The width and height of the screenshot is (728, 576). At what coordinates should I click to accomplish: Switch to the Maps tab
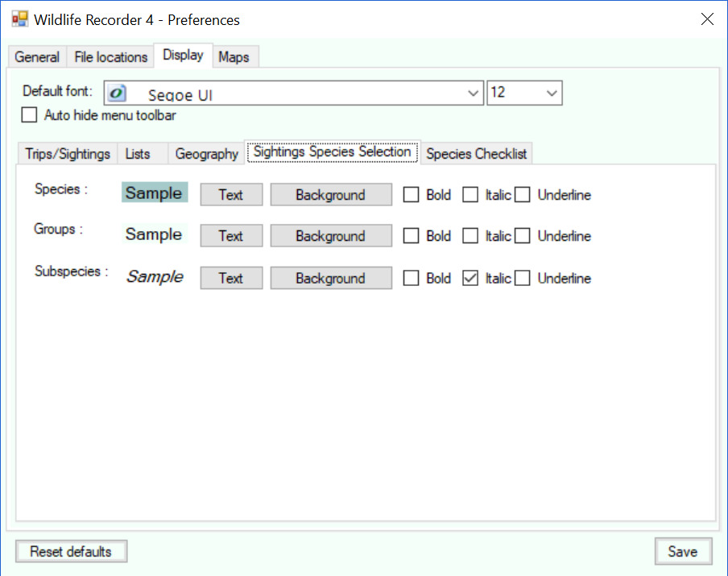234,57
